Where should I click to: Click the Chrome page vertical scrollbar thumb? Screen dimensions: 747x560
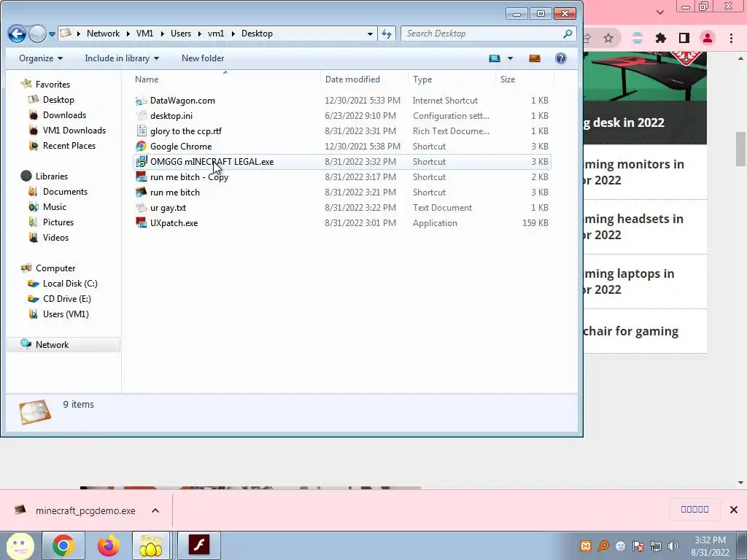(x=740, y=149)
